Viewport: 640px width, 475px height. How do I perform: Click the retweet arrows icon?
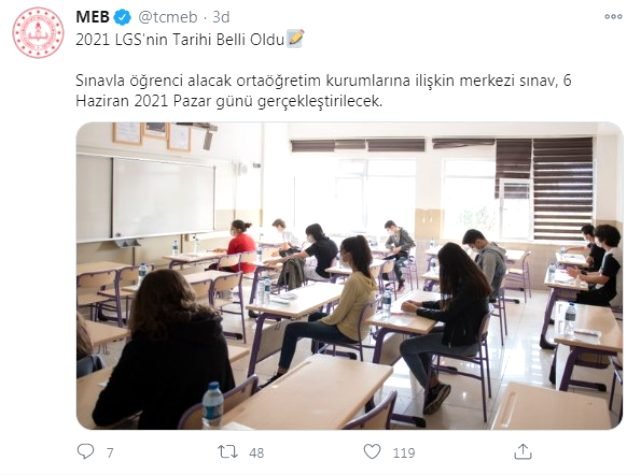tap(227, 452)
